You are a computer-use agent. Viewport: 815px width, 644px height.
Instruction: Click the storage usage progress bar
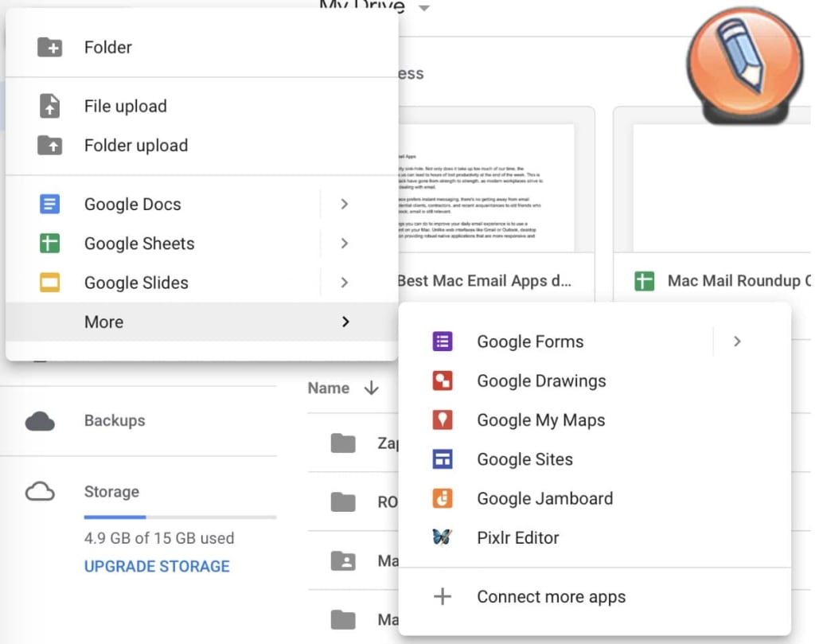[x=180, y=517]
